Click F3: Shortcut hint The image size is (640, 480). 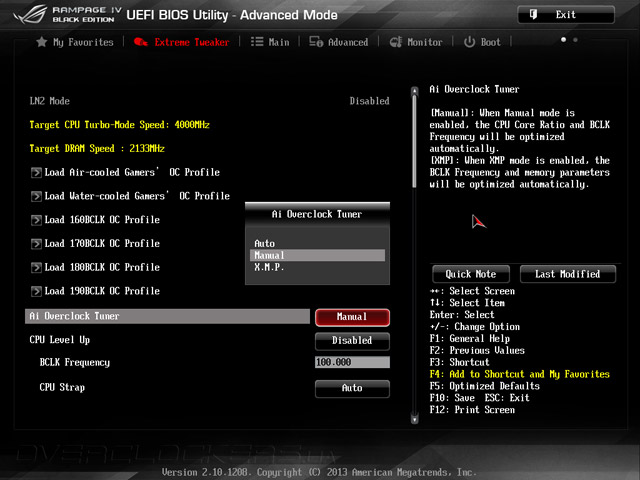(x=459, y=362)
